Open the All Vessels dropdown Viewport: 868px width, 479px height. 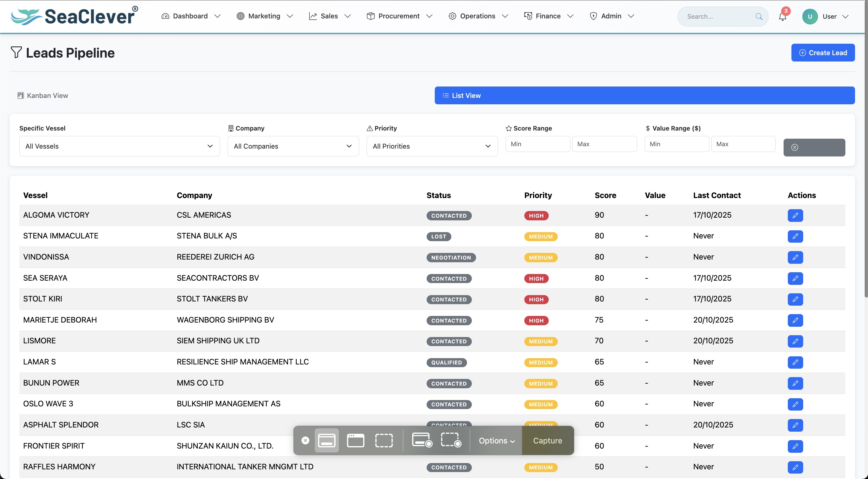(x=119, y=146)
